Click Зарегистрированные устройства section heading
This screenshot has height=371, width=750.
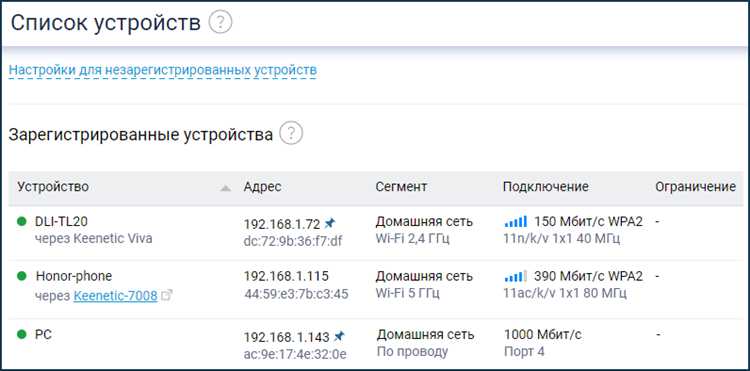coord(141,135)
